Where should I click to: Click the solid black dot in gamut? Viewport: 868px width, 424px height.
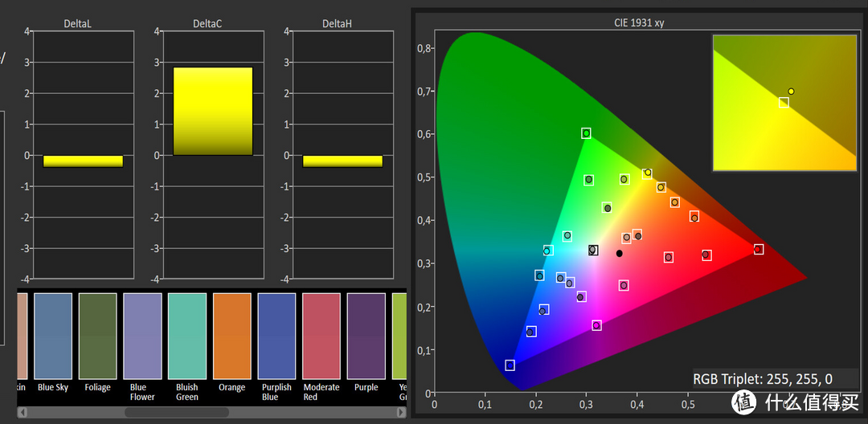(x=619, y=254)
